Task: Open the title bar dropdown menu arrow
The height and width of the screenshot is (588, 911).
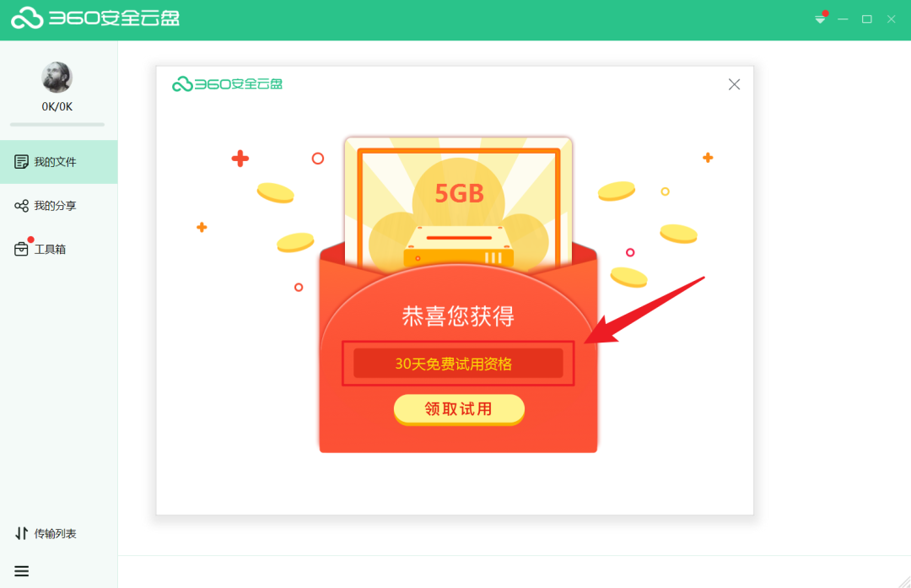Action: coord(820,19)
